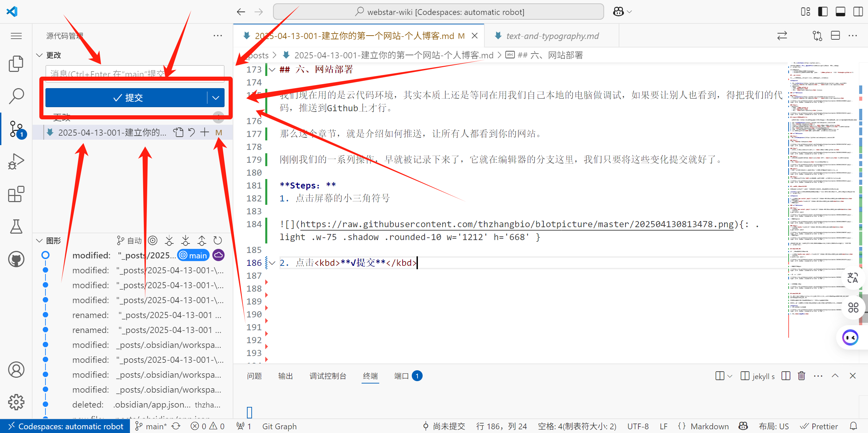The height and width of the screenshot is (433, 868).
Task: Click Git Graph in status bar
Action: pyautogui.click(x=279, y=426)
